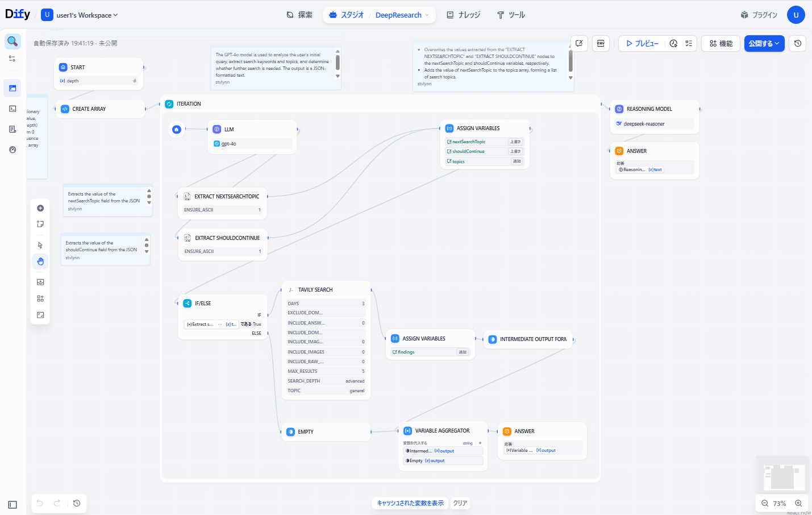Switch to the ナレッジ tab
The width and height of the screenshot is (812, 515).
(x=463, y=15)
